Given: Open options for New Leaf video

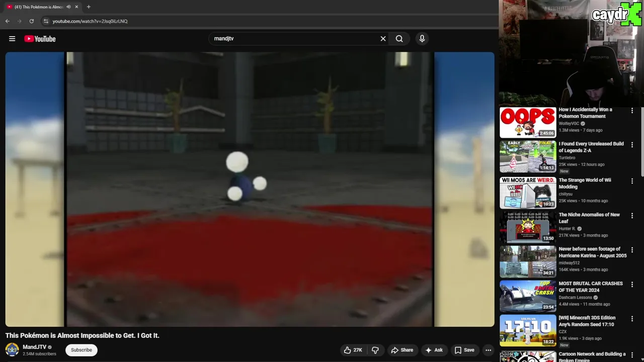Looking at the screenshot, I should [632, 216].
